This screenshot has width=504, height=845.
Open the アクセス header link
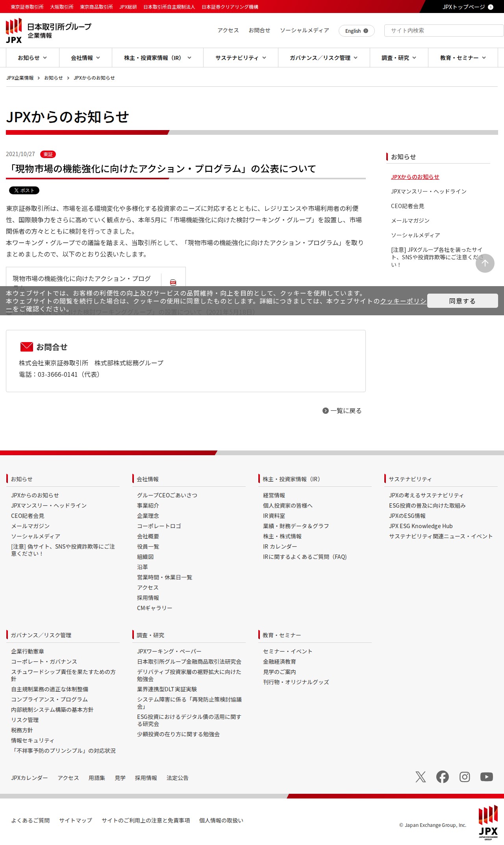click(228, 30)
